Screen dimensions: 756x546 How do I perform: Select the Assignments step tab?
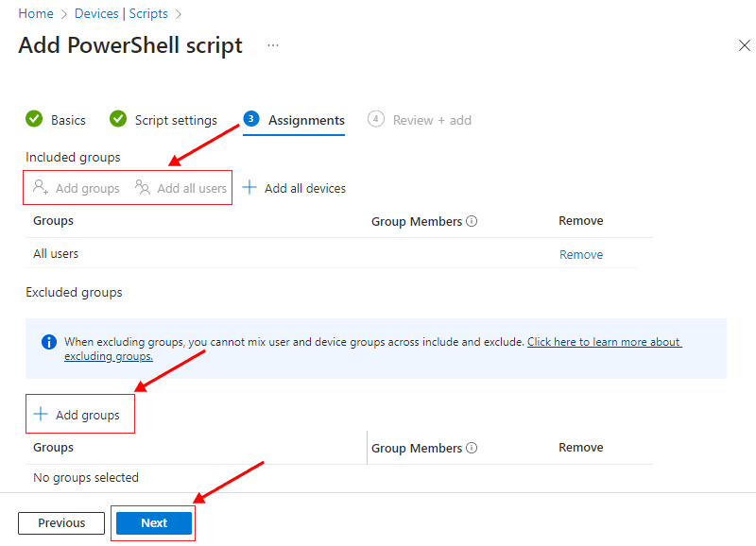(306, 120)
